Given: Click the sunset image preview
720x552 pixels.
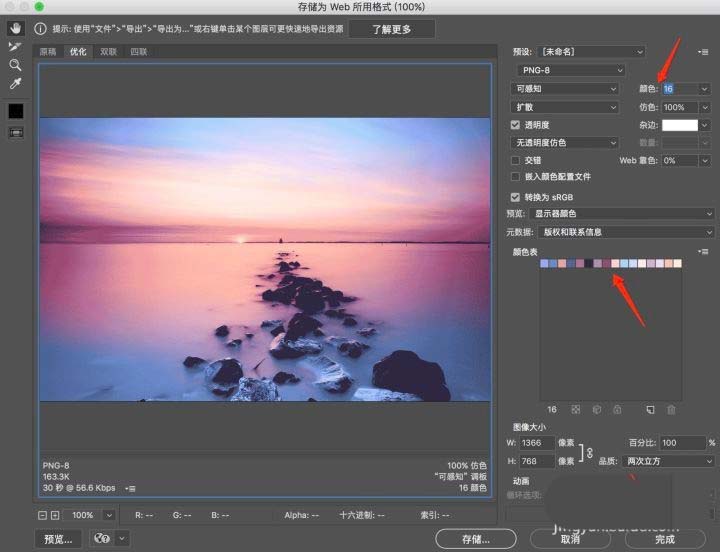Looking at the screenshot, I should (265, 259).
